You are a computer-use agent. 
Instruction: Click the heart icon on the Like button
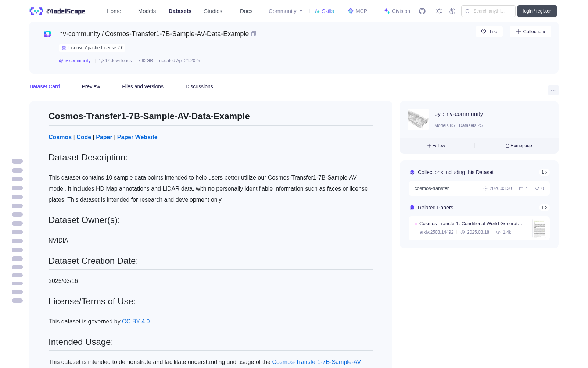484,32
